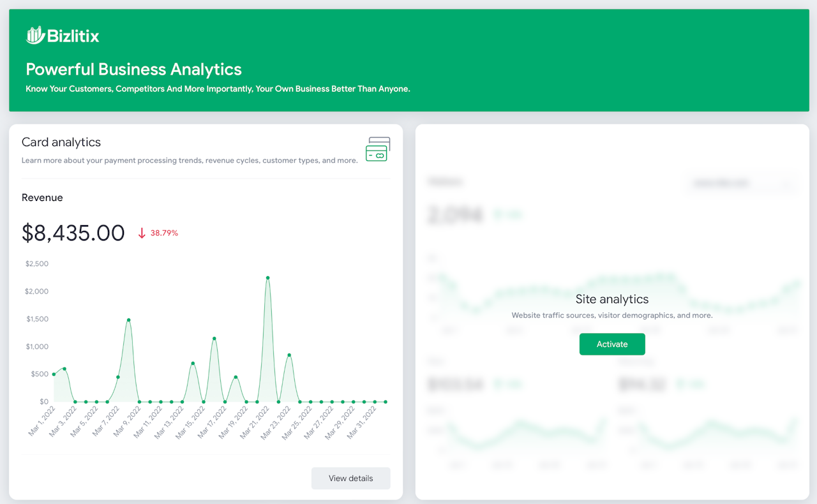Click the red down arrow beside 38.79%
The width and height of the screenshot is (817, 504).
(x=142, y=233)
